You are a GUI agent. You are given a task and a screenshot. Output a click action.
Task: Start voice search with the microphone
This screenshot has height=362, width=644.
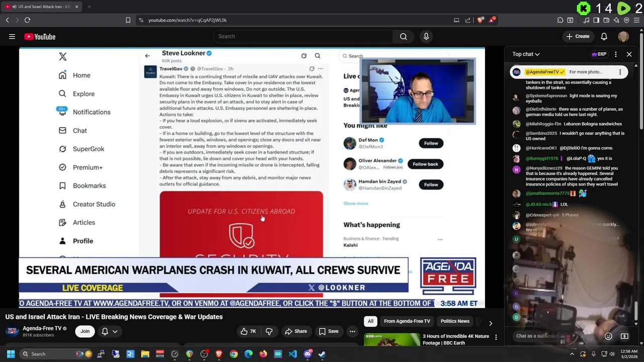pos(426,36)
